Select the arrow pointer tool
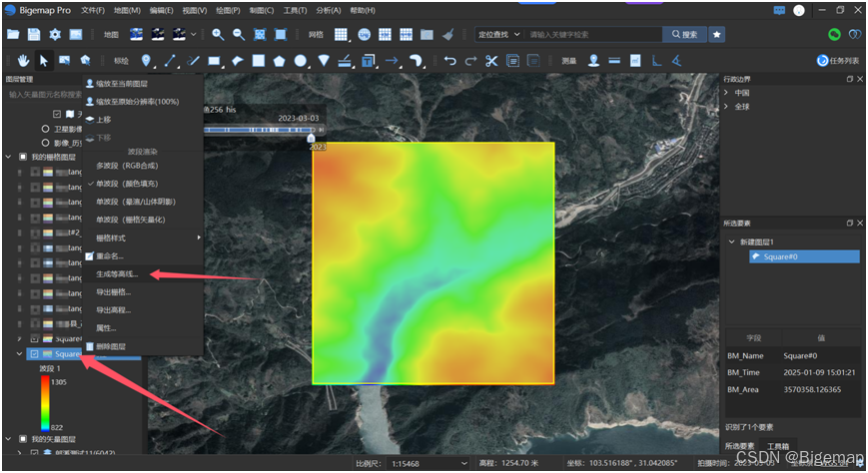This screenshot has width=868, height=473. 44,60
